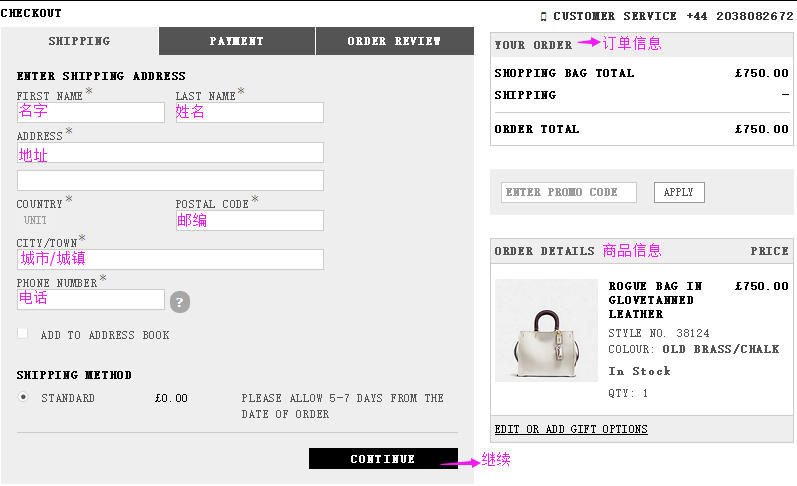Switch to the Payment tab
Viewport: 797px width, 486px height.
(x=237, y=41)
